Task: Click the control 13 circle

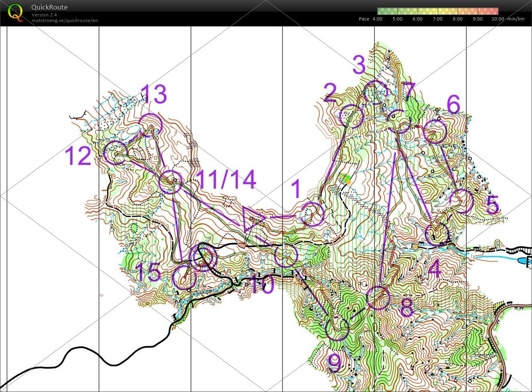Action: click(x=150, y=125)
